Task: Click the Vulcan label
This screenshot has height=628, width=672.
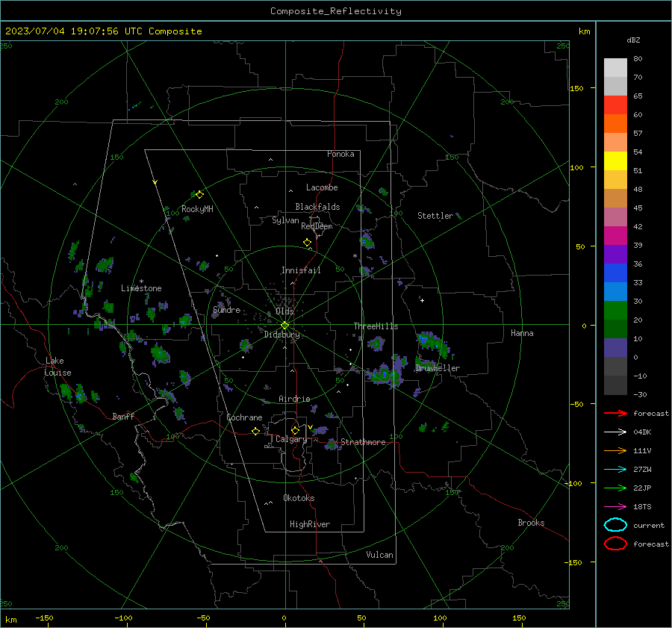Action: click(379, 555)
